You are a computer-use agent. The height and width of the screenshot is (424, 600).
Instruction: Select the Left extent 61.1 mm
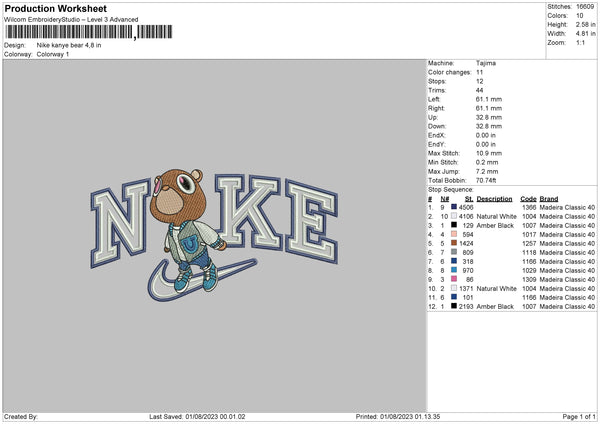(489, 99)
